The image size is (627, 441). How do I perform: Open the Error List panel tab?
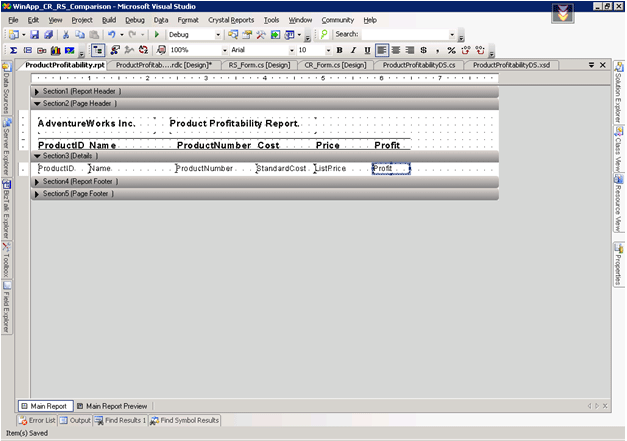point(38,421)
